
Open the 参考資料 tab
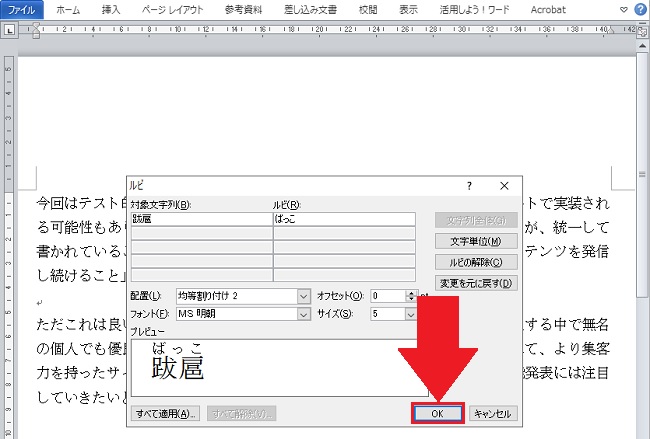tap(244, 10)
